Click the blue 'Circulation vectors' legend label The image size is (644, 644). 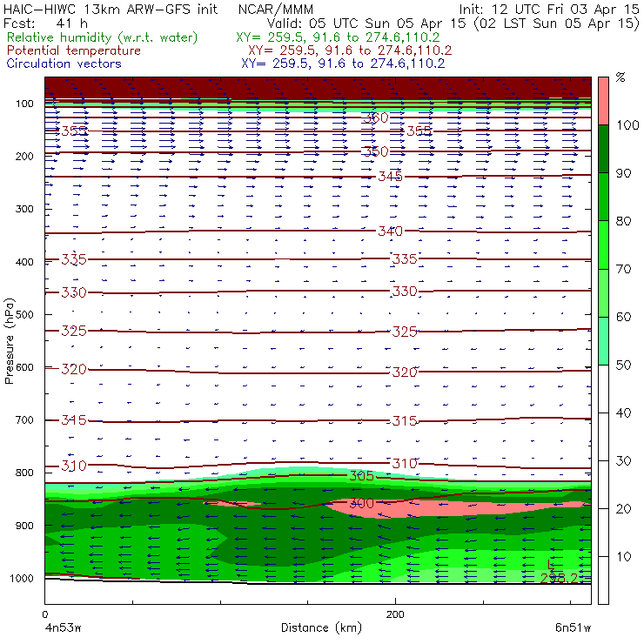pos(64,64)
